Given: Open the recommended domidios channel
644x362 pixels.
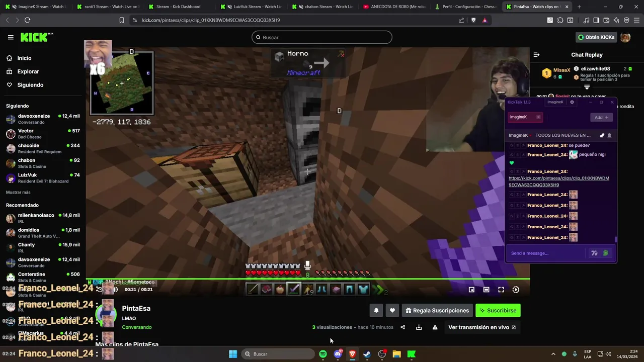Looking at the screenshot, I should point(43,233).
